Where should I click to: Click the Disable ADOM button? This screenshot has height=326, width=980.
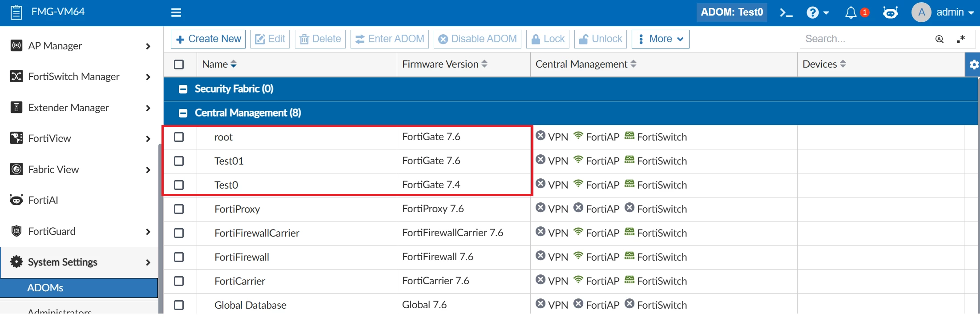click(x=477, y=39)
